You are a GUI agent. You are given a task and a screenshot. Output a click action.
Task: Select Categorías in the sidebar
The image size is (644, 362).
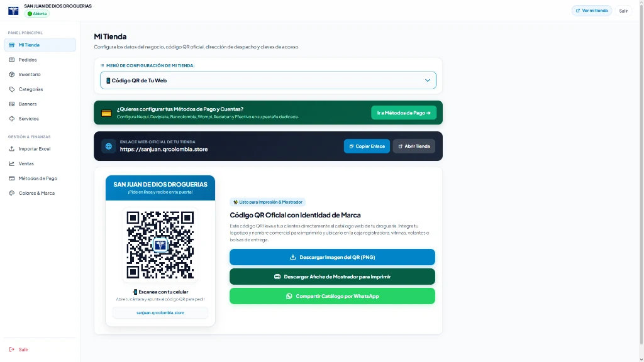point(40,89)
